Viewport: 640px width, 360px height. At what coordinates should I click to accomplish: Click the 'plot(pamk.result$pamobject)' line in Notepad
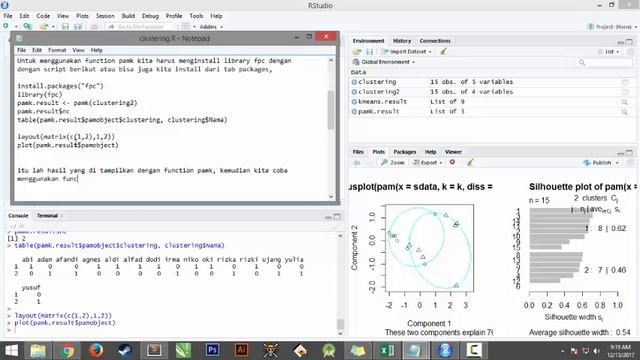point(68,145)
